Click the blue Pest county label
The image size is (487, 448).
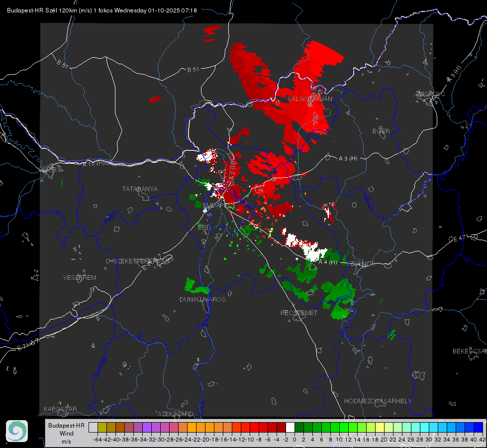pyautogui.click(x=344, y=299)
